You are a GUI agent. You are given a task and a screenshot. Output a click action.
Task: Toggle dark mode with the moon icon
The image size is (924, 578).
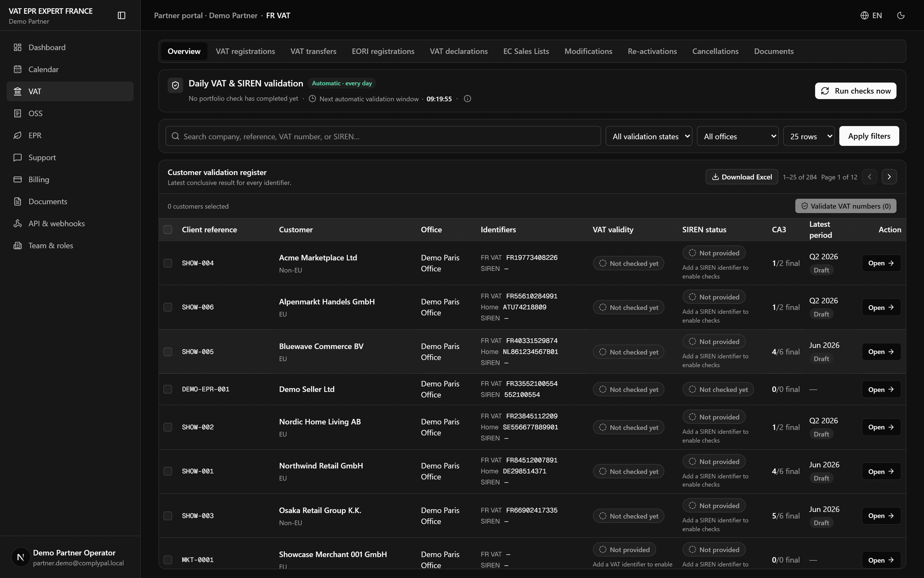coord(901,15)
